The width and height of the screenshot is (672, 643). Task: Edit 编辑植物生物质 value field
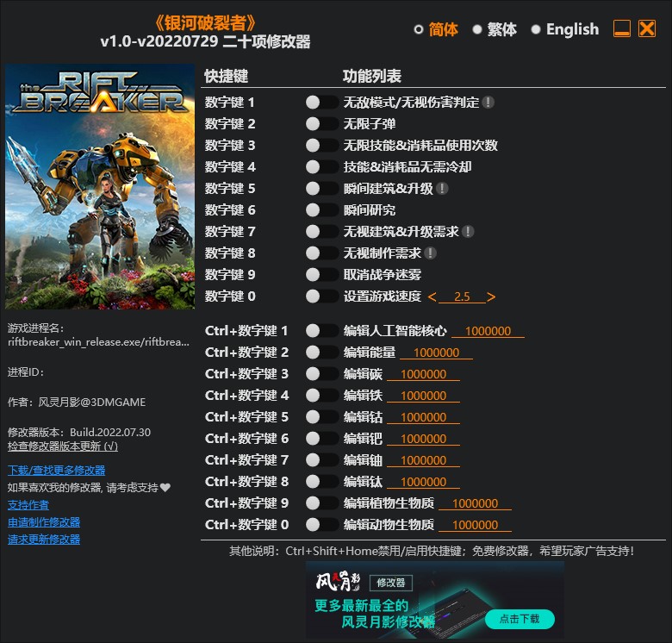(475, 503)
